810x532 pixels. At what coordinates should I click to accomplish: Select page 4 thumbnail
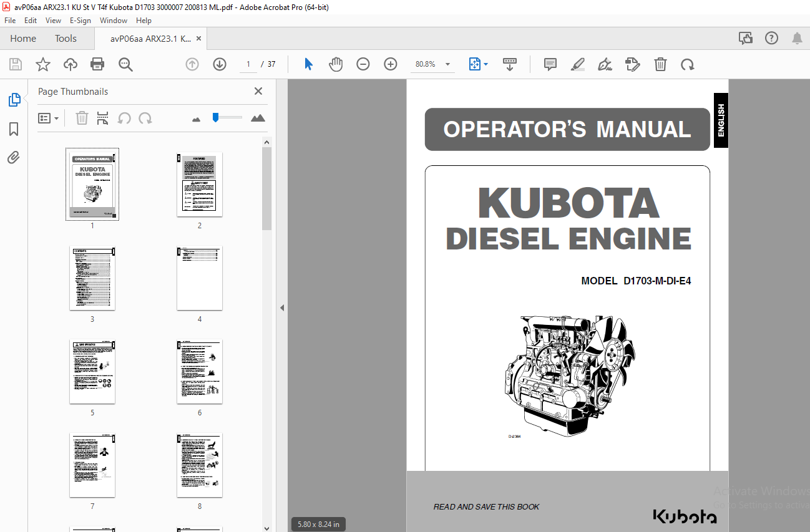[200, 278]
